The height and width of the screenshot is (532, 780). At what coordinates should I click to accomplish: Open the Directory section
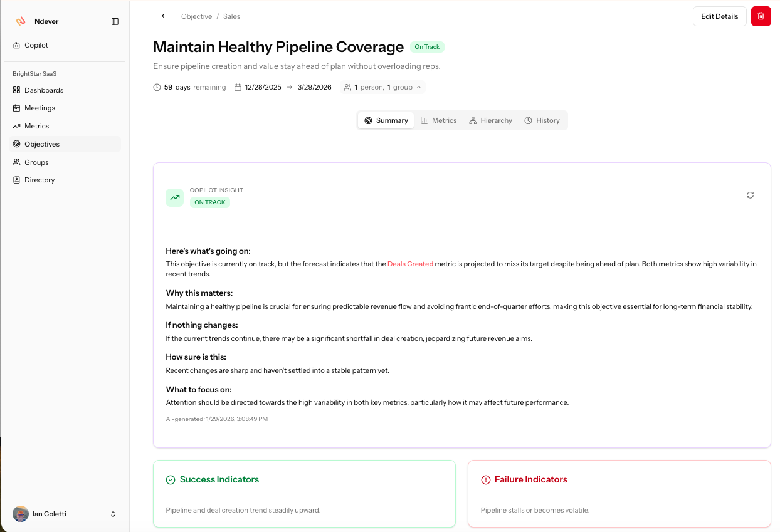tap(38, 180)
